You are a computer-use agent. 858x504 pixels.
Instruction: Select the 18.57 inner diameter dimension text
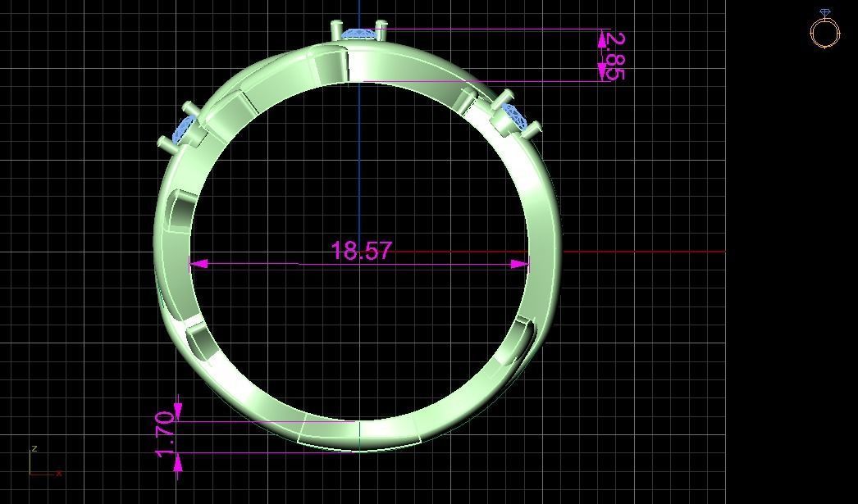pos(362,251)
